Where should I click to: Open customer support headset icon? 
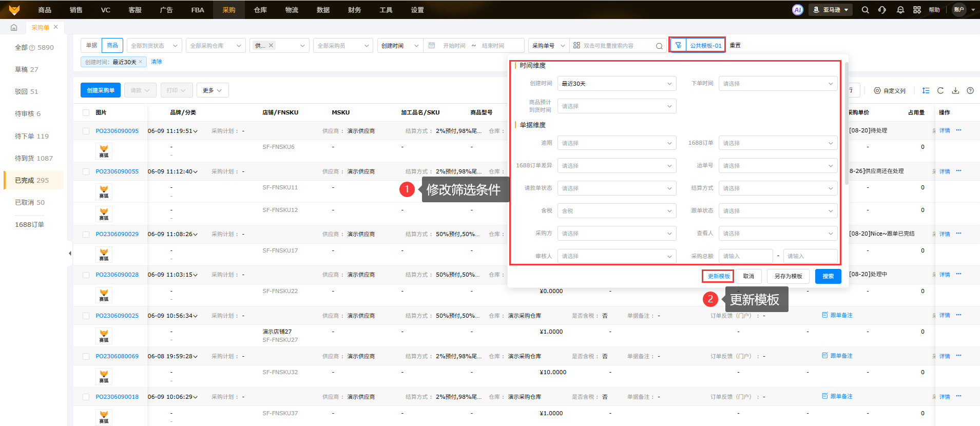click(882, 10)
